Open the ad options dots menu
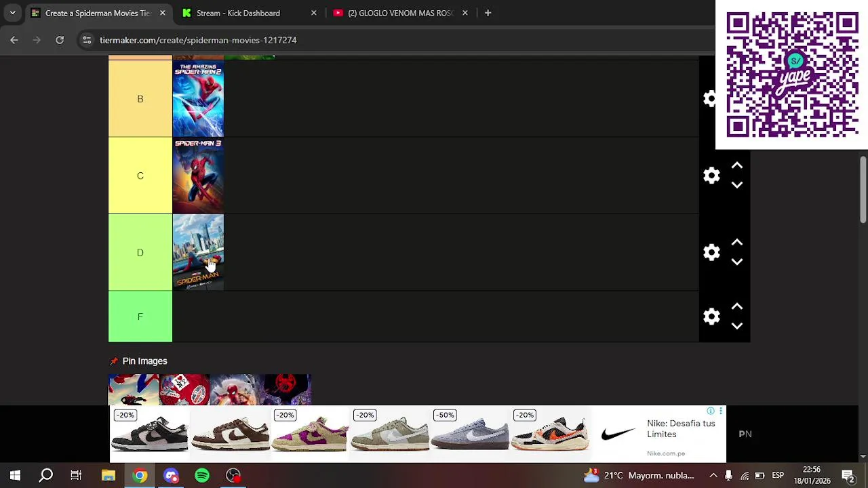 click(x=721, y=411)
